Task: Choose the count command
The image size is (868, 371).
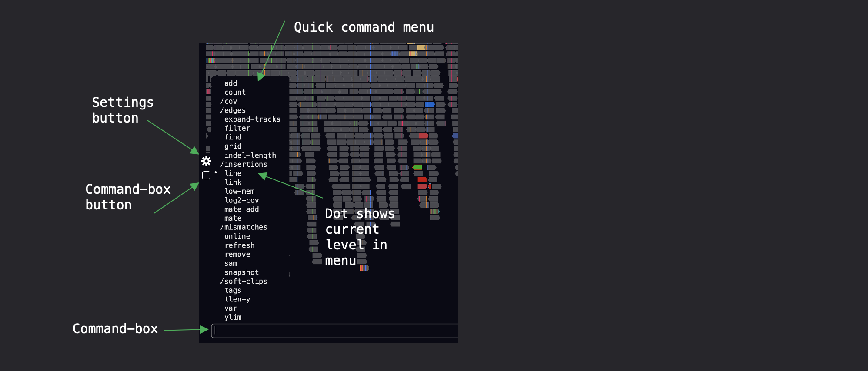Action: point(235,92)
